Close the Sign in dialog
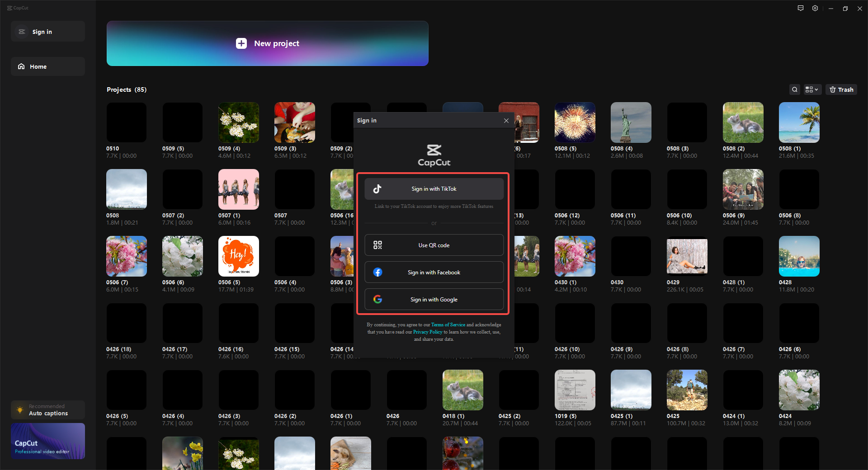Viewport: 868px width, 470px height. click(x=506, y=121)
